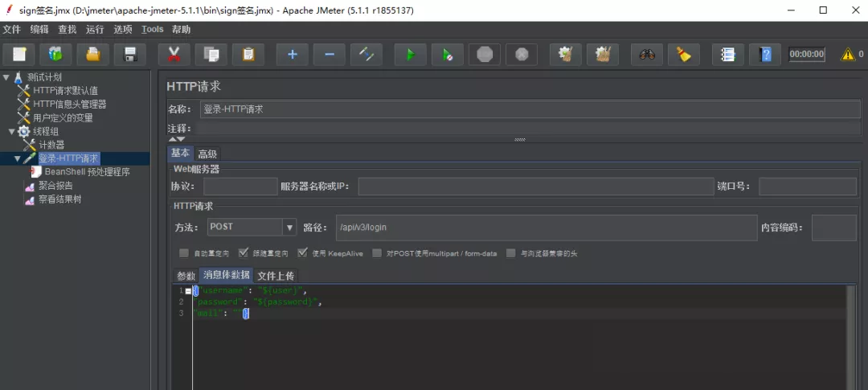Collapse the 测试计划 tree node arrow
Screen dimensions: 868x390
[x=6, y=76]
